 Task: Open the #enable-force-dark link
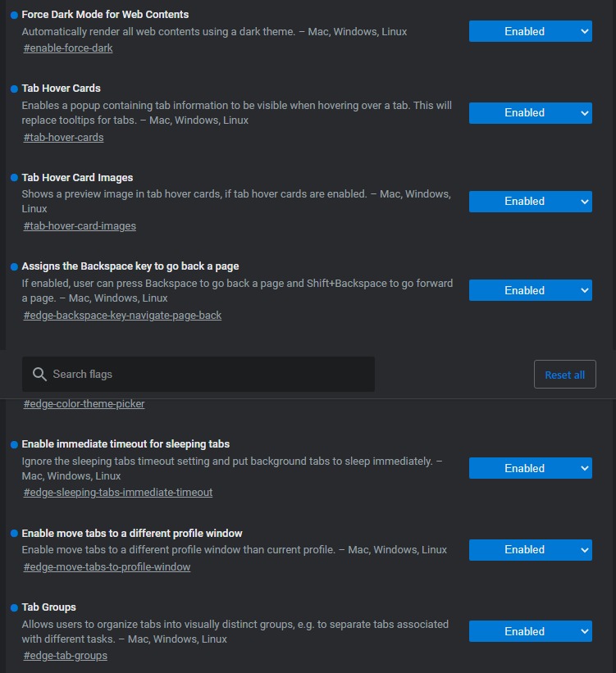pyautogui.click(x=68, y=48)
